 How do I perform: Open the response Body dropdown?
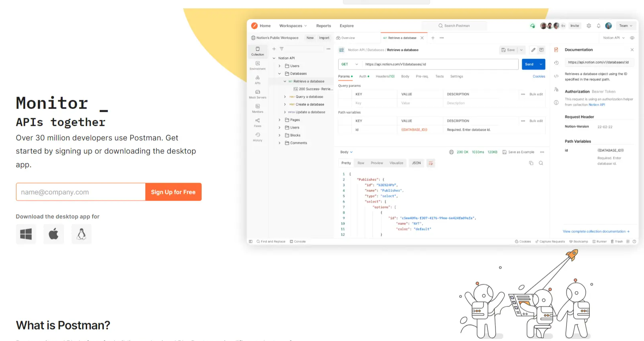pyautogui.click(x=346, y=152)
